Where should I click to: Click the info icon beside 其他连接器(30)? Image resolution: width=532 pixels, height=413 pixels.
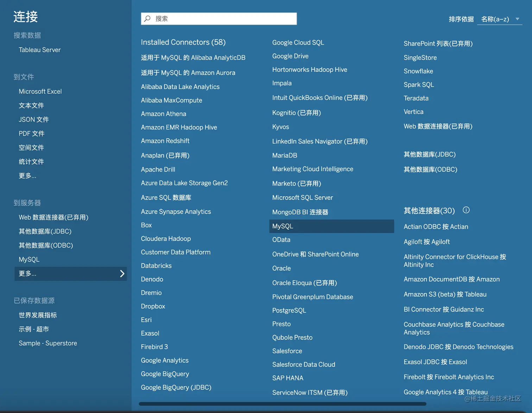coord(466,210)
